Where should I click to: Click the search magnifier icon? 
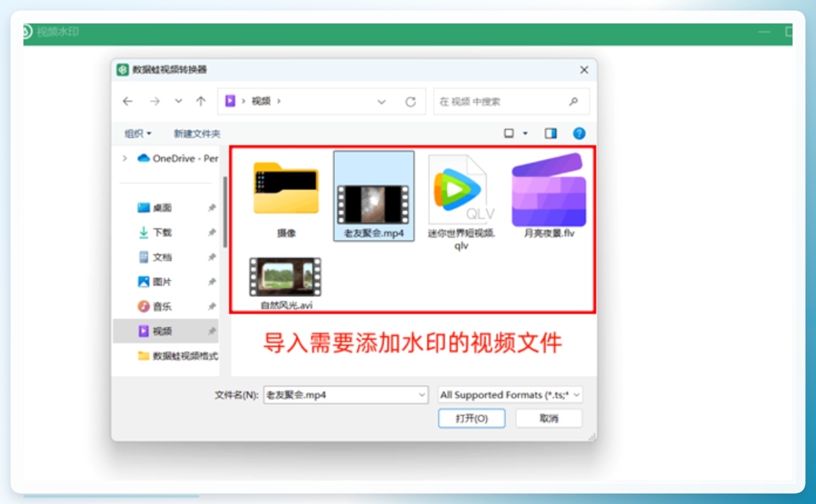[574, 102]
